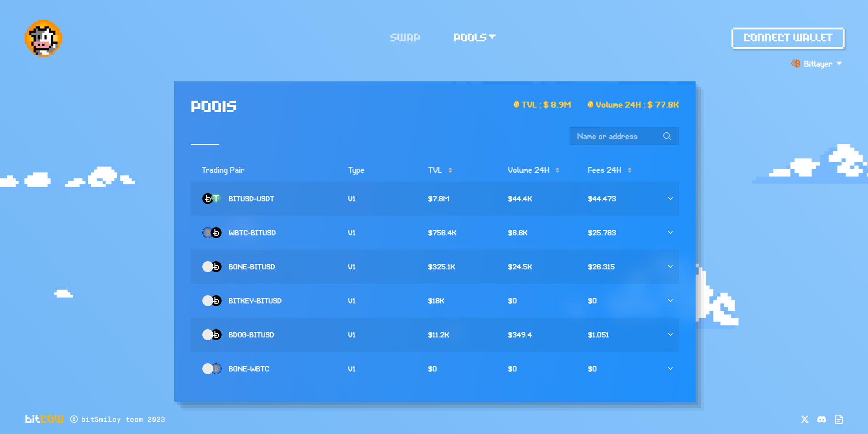Click the Name or address search field

(624, 136)
